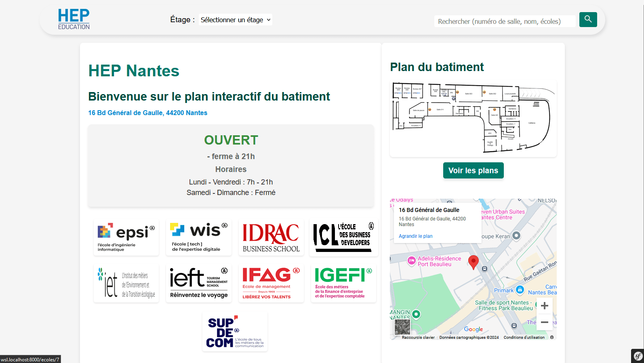This screenshot has width=644, height=363.
Task: Click 'Samedi - Dimanche : Fermé' text
Action: coord(231,193)
